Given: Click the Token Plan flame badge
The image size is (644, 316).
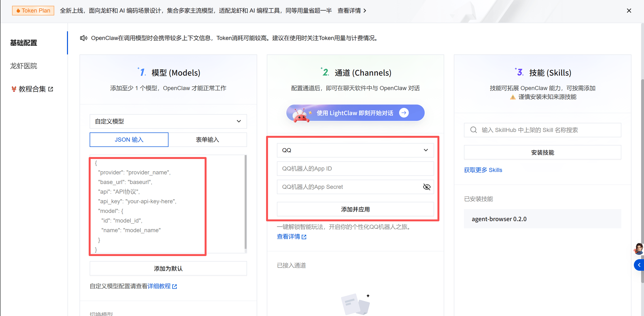Looking at the screenshot, I should (33, 11).
